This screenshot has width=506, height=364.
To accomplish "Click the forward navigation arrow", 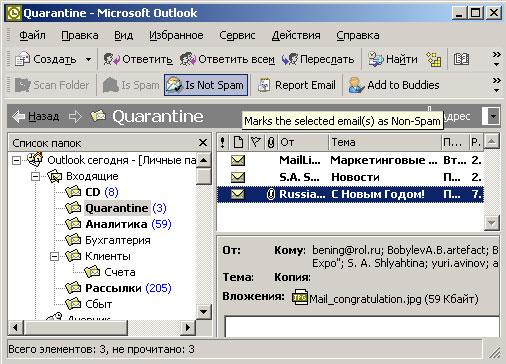I will (75, 116).
